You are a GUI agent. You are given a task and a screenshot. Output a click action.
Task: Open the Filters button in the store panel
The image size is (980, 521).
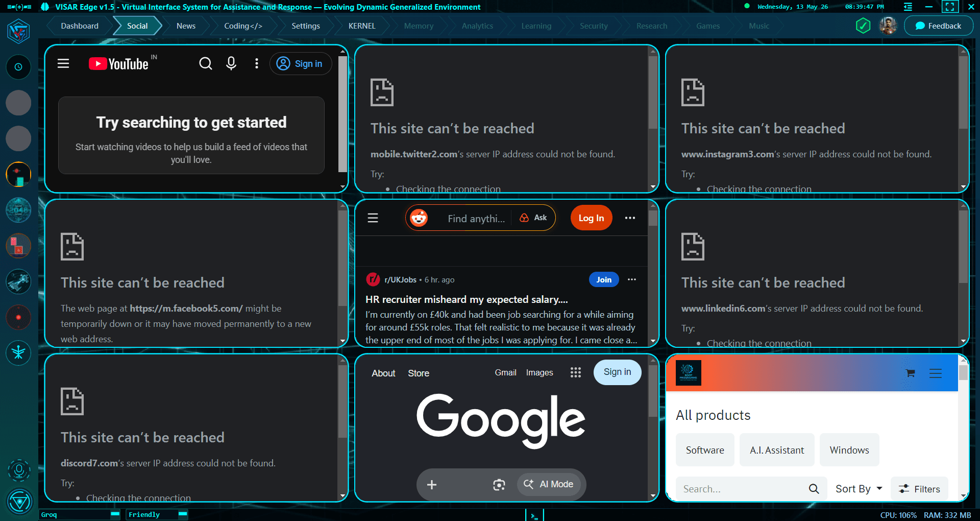click(919, 489)
